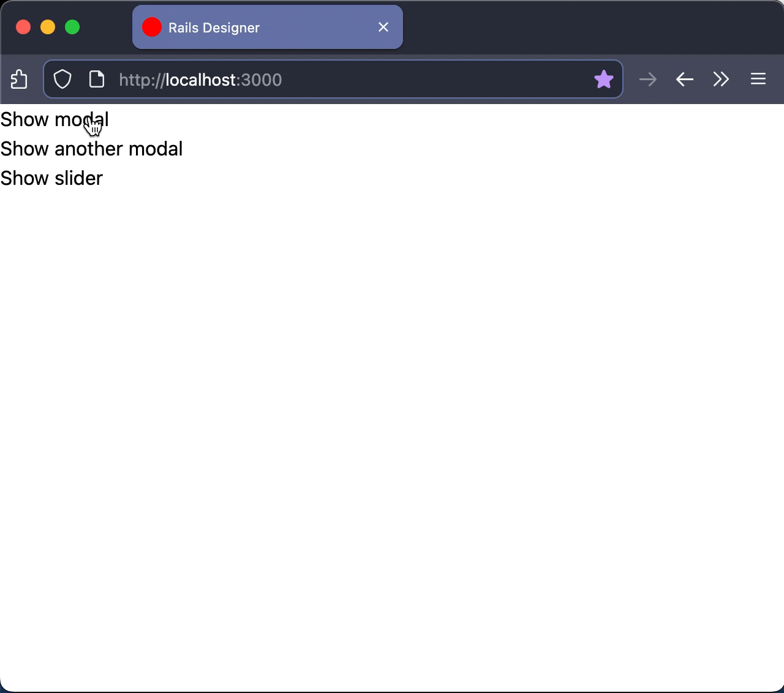Close the Rails Designer tab
Viewport: 784px width, 693px height.
point(383,27)
